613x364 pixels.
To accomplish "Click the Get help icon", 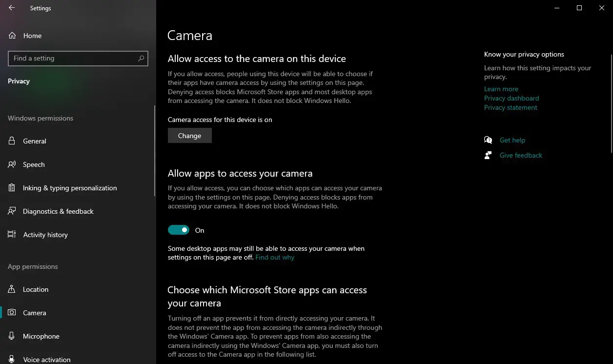I will pyautogui.click(x=488, y=140).
